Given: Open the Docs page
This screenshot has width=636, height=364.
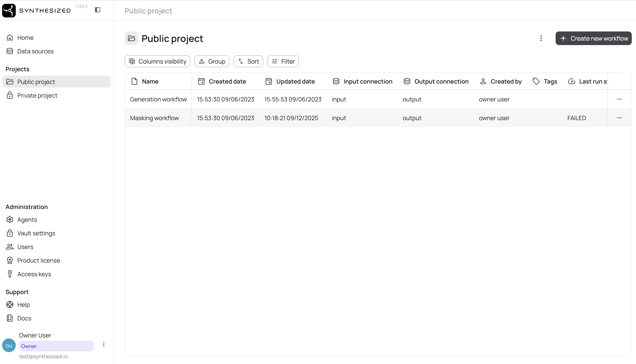Looking at the screenshot, I should (24, 318).
